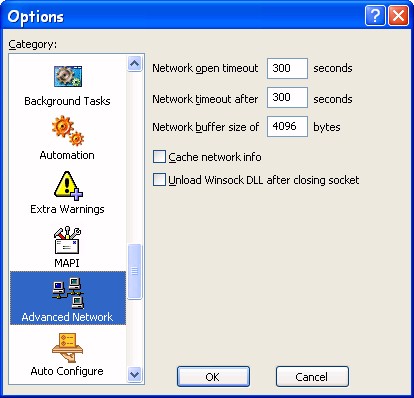Edit the Network timeout after value
The height and width of the screenshot is (398, 414).
pos(287,97)
